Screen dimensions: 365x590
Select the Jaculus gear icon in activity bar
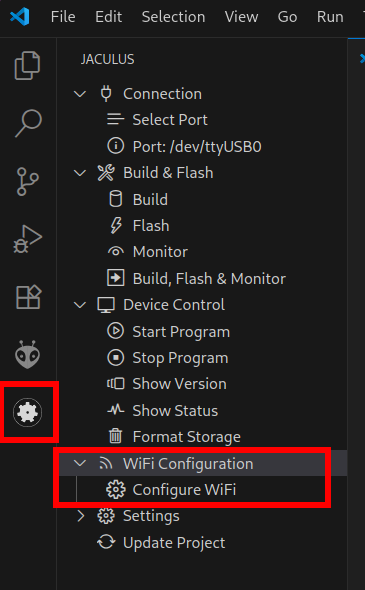tap(27, 412)
